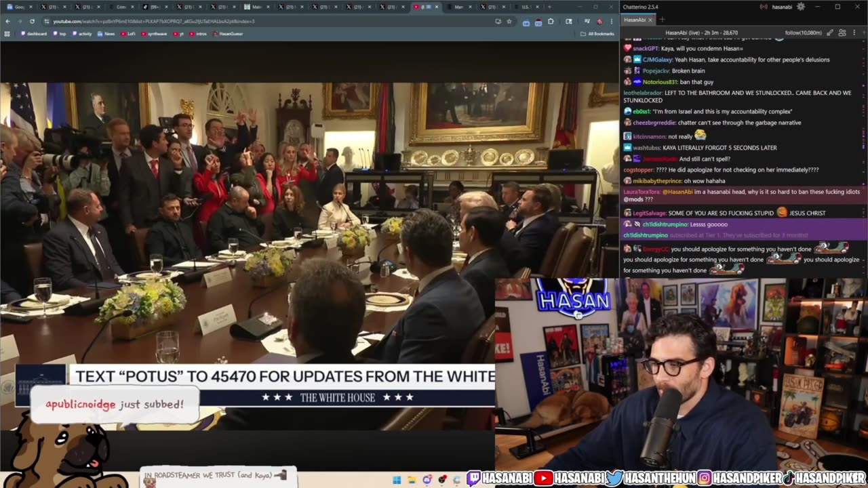Select the HasanAbi Chatterino tab
The image size is (868, 488).
tap(635, 20)
